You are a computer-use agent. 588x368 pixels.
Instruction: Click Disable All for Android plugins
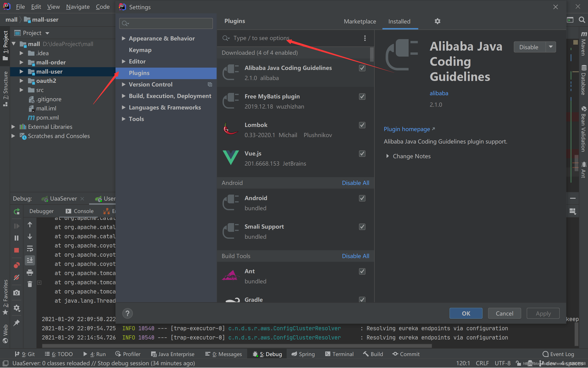pos(356,183)
